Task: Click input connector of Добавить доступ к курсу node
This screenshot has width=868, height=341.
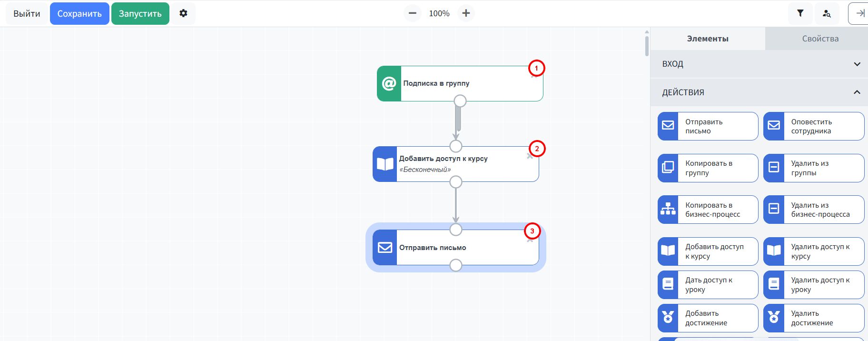Action: pos(456,146)
